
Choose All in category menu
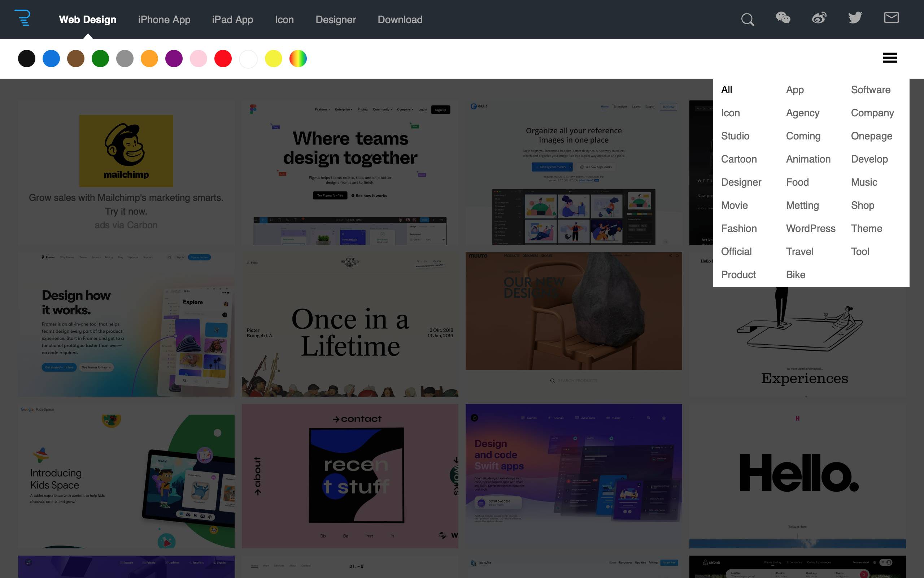726,90
